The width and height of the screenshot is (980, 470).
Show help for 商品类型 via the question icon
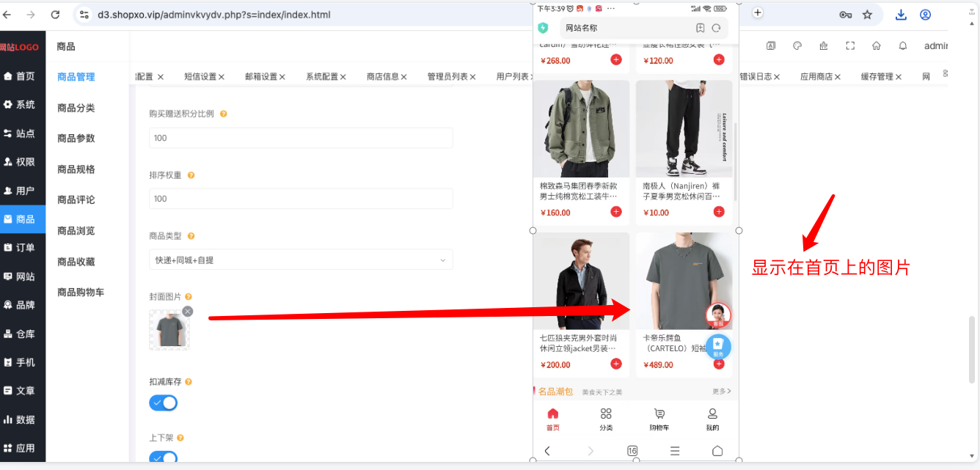click(x=191, y=236)
